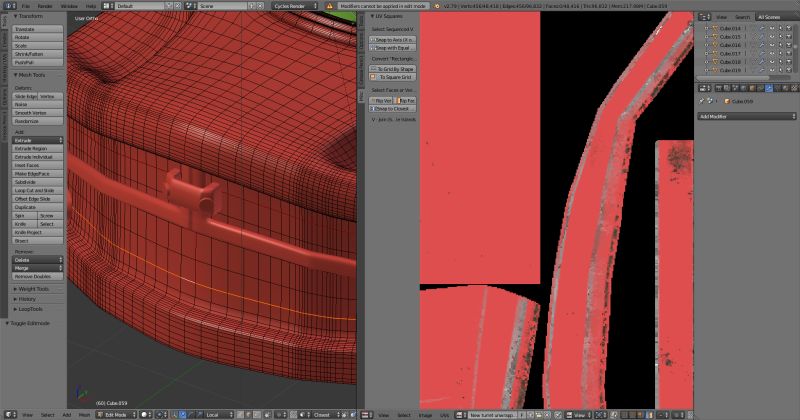Switch to vertex select mode icon
The image size is (800, 420).
coord(240,414)
